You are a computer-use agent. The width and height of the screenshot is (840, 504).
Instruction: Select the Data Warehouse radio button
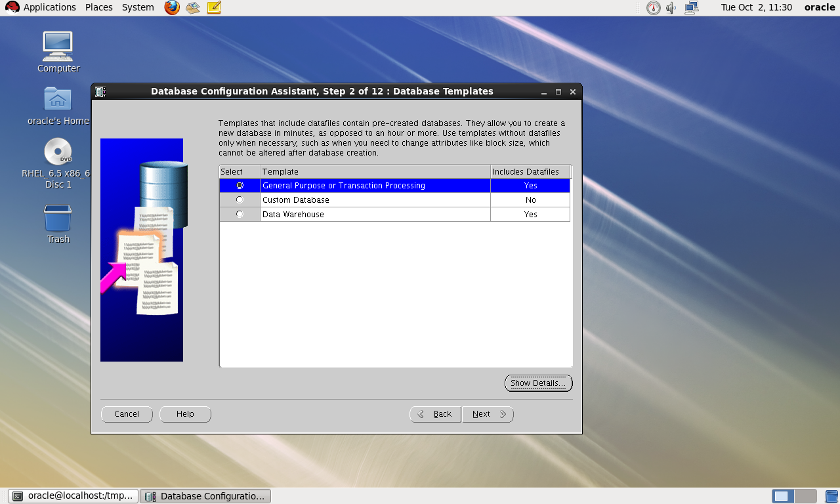pos(240,214)
